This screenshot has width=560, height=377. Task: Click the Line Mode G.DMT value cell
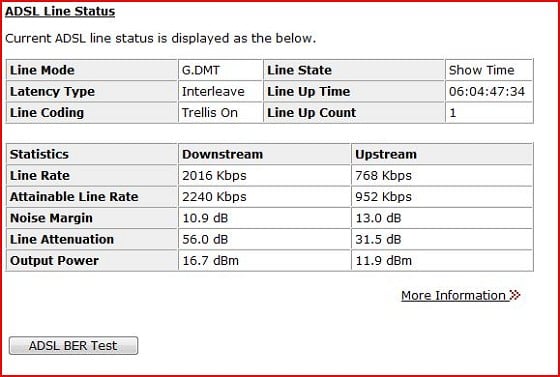221,70
